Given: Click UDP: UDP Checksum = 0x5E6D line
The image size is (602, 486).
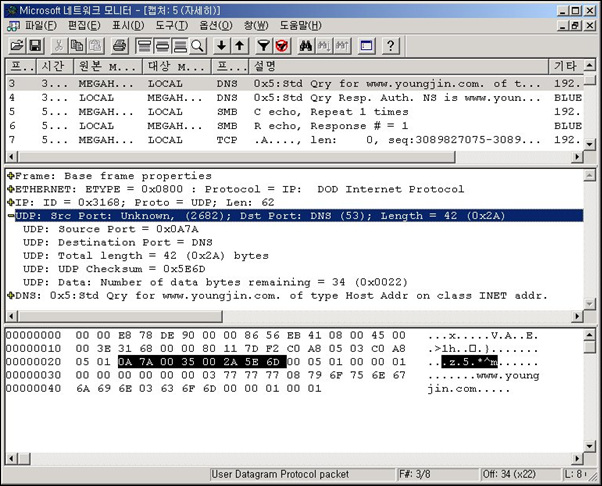Looking at the screenshot, I should point(114,269).
